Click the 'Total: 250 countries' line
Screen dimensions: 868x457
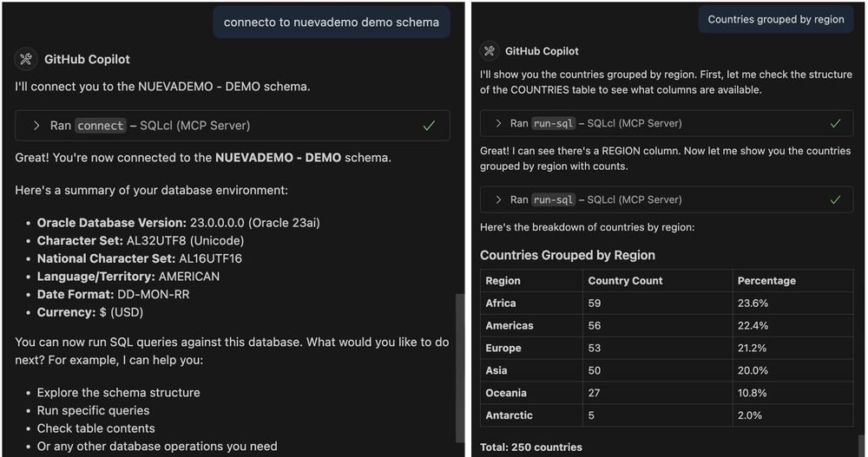[x=531, y=447]
